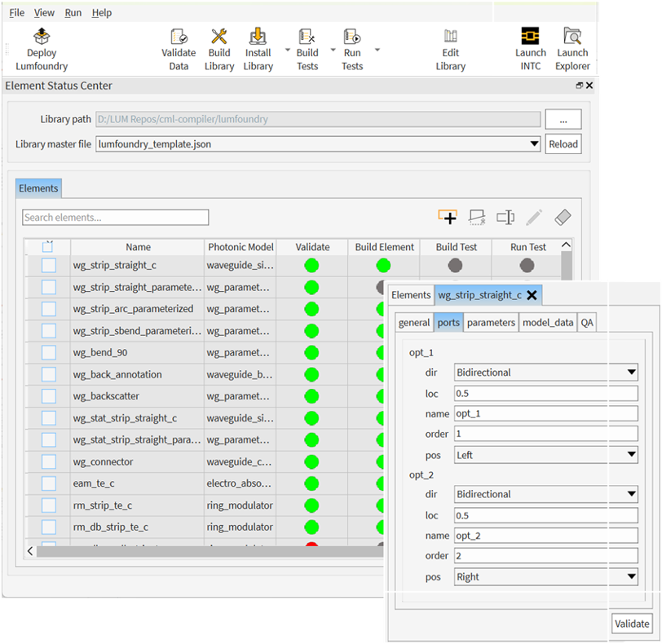Screen dimensions: 662x644
Task: Click Build Element status dot for wg_strip_straight_c
Action: coord(383,266)
